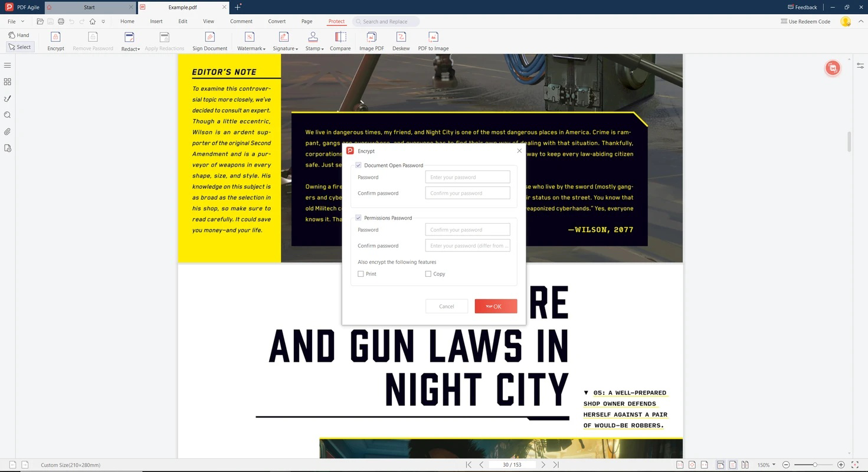Uncheck Permissions Password checkbox

(358, 218)
